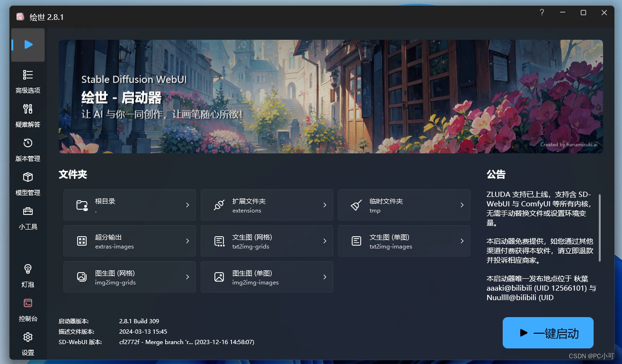Click the 临时文件夹 broom icon
Viewport: 622px width, 364px height.
[356, 205]
